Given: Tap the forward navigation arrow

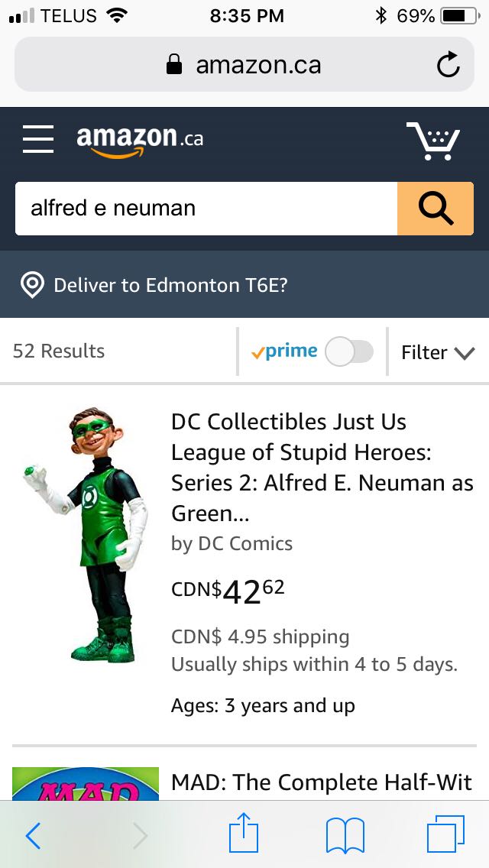Looking at the screenshot, I should click(141, 835).
